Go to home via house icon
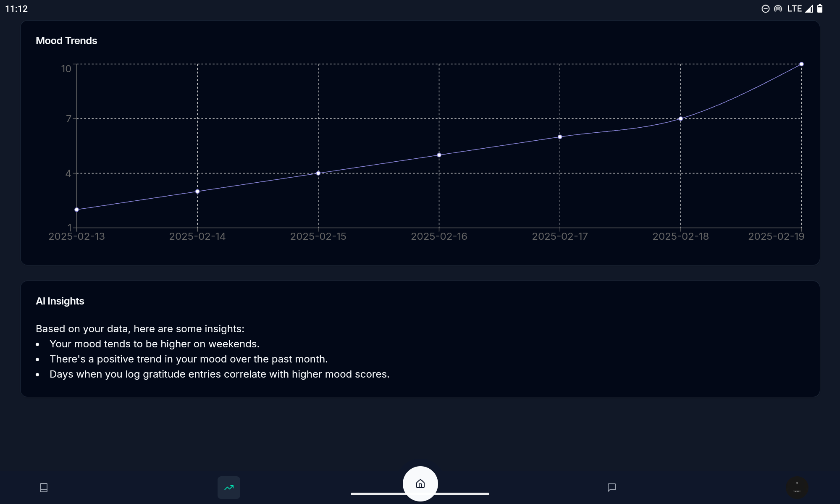840x504 pixels. click(420, 483)
